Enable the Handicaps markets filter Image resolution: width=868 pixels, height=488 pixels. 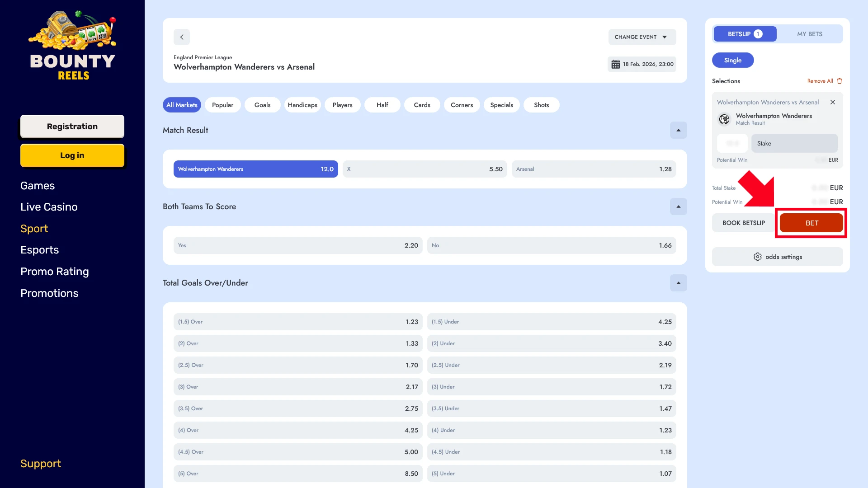click(302, 104)
